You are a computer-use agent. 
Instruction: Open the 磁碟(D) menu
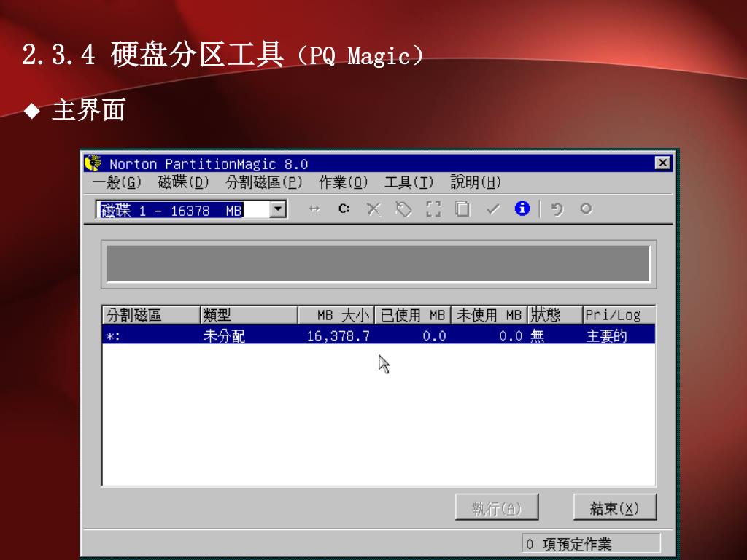point(183,182)
